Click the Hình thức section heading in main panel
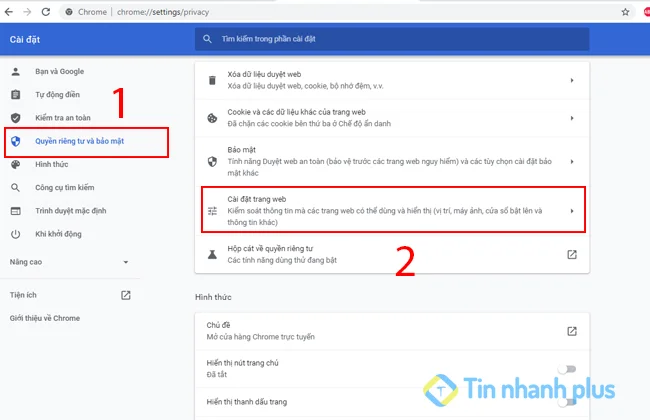This screenshot has height=420, width=650. [213, 297]
